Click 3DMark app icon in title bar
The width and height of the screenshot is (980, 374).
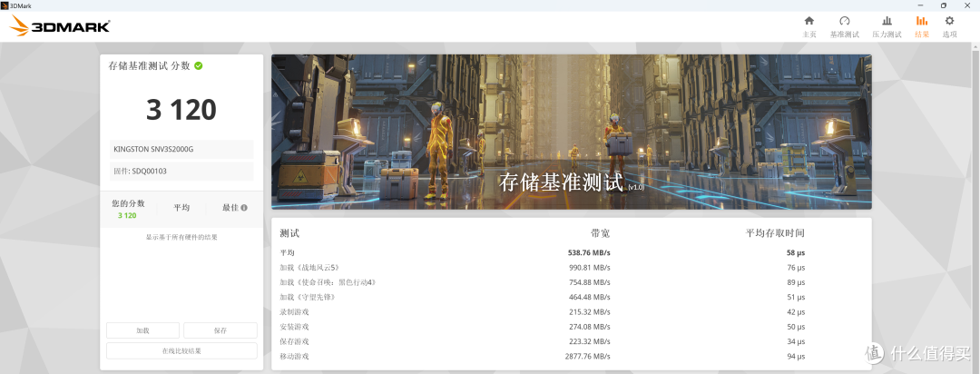click(x=5, y=5)
